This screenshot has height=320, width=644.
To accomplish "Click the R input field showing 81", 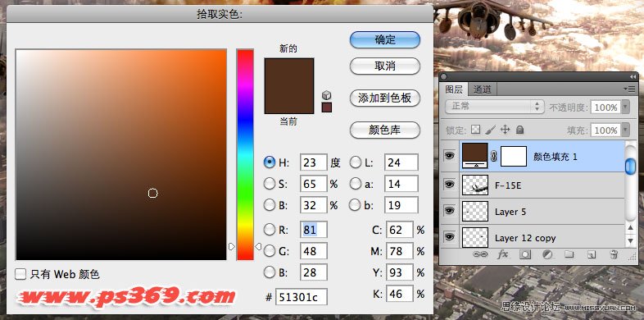I will [313, 230].
